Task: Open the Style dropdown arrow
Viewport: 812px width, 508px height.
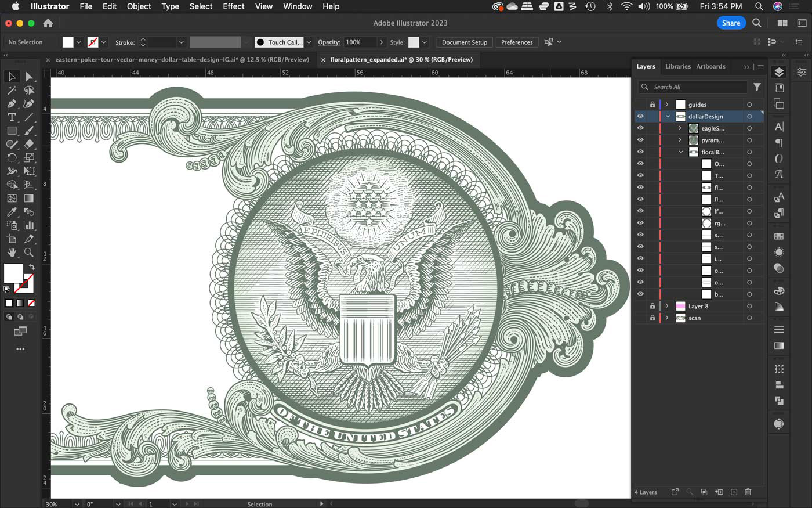Action: 425,42
